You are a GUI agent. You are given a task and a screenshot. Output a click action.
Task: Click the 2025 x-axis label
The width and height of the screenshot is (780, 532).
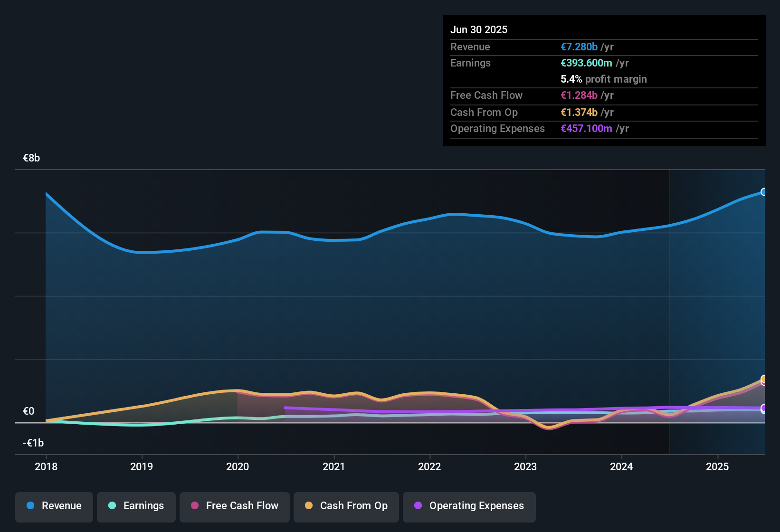[x=717, y=466]
